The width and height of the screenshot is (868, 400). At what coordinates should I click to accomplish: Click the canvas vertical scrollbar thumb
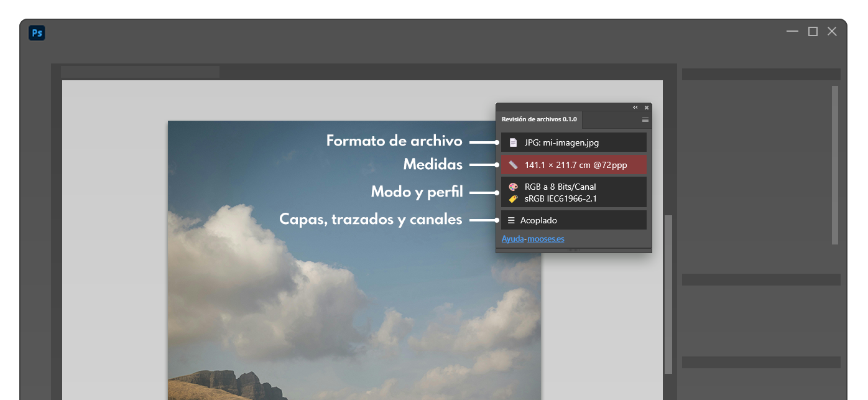pyautogui.click(x=668, y=294)
